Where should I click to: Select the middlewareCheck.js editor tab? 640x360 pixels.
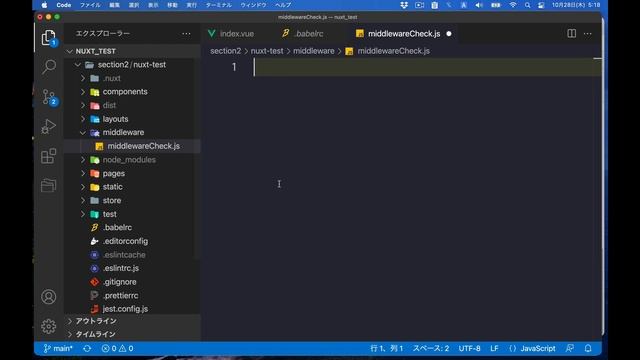coord(404,34)
